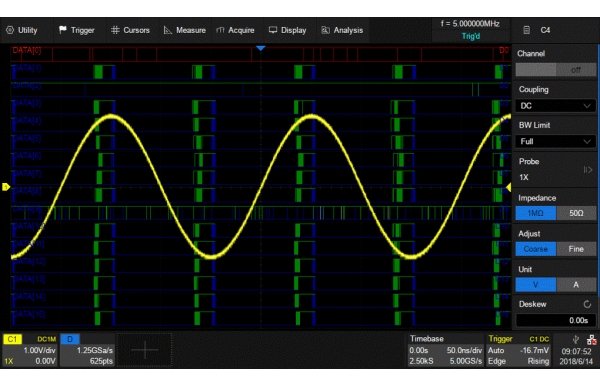Click the Trigger flag icon
The image size is (600, 390).
(63, 30)
